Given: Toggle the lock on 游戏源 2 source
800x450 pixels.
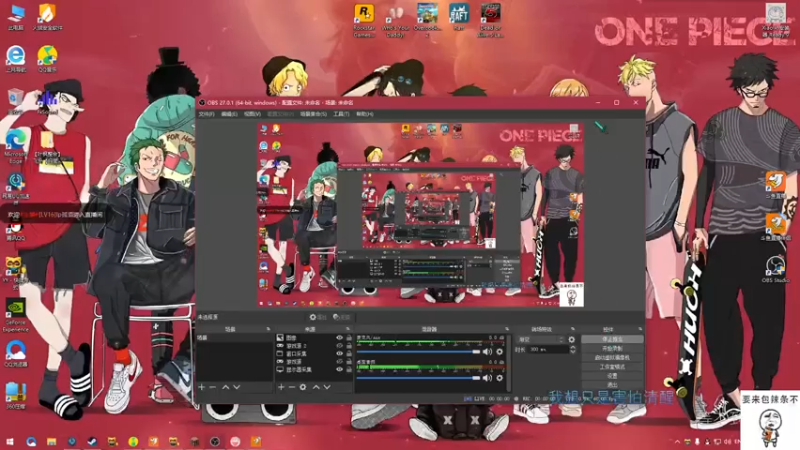Looking at the screenshot, I should 349,346.
